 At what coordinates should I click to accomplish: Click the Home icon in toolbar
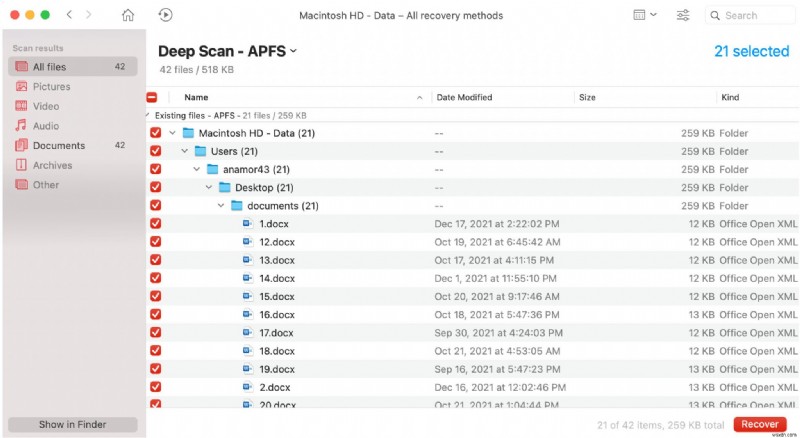pyautogui.click(x=127, y=16)
